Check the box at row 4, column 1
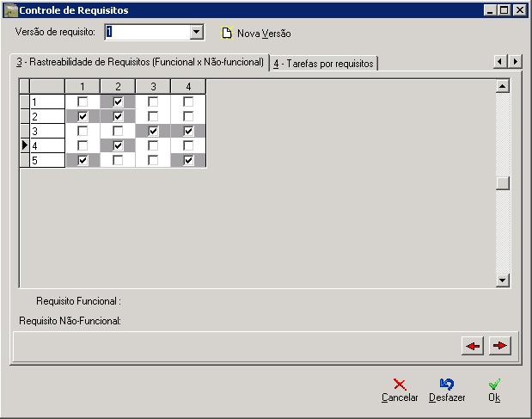Viewport: 532px width, 419px height. pos(83,145)
